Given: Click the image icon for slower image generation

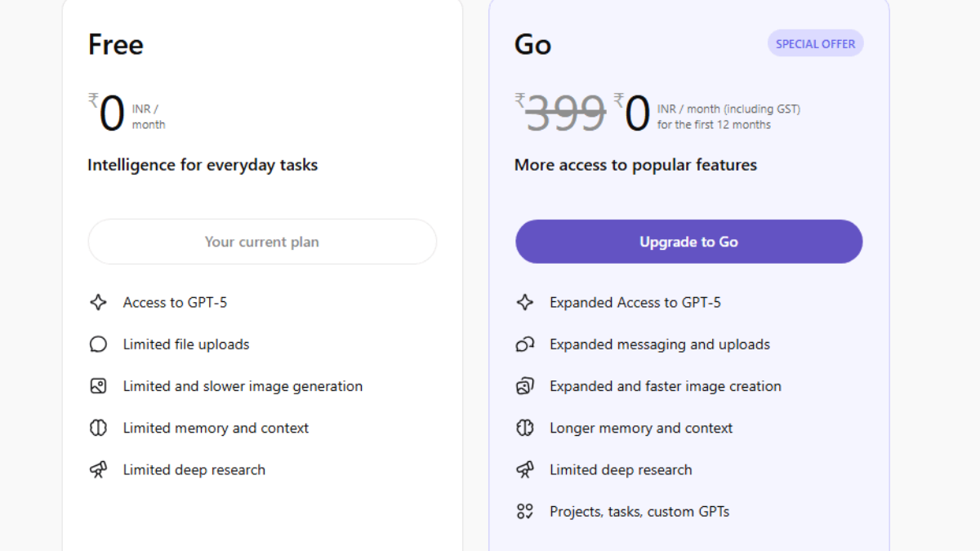Looking at the screenshot, I should [x=98, y=386].
